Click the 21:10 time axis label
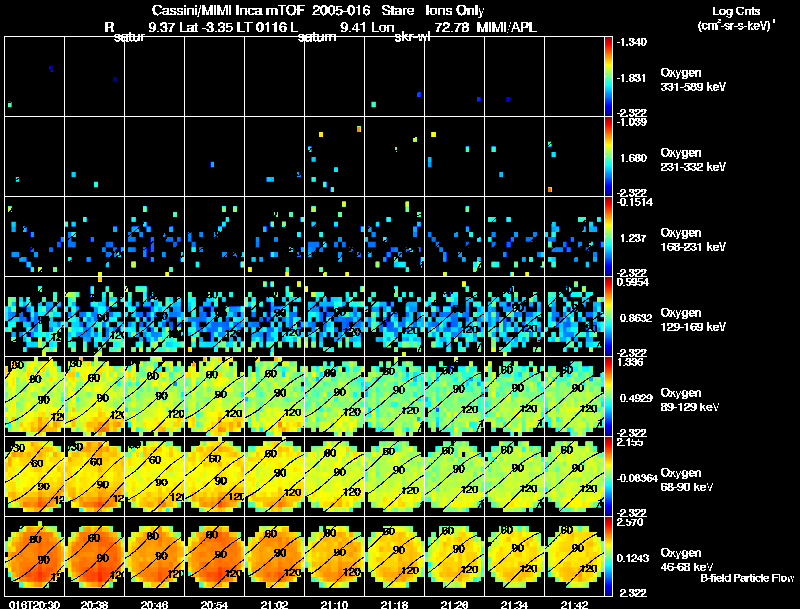This screenshot has height=609, width=800. 334,604
